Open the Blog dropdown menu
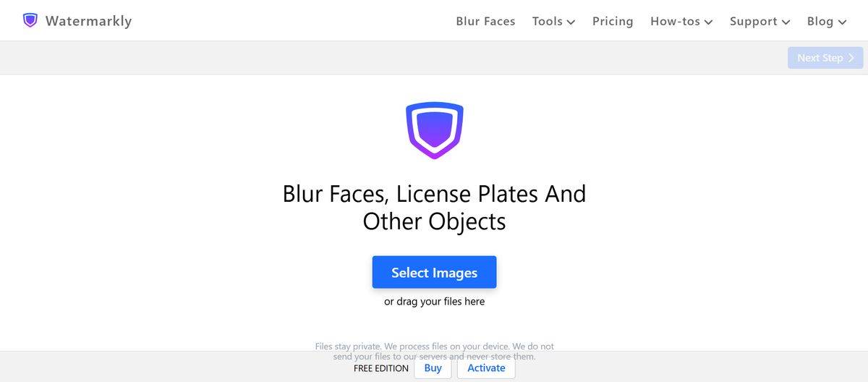 pyautogui.click(x=826, y=22)
